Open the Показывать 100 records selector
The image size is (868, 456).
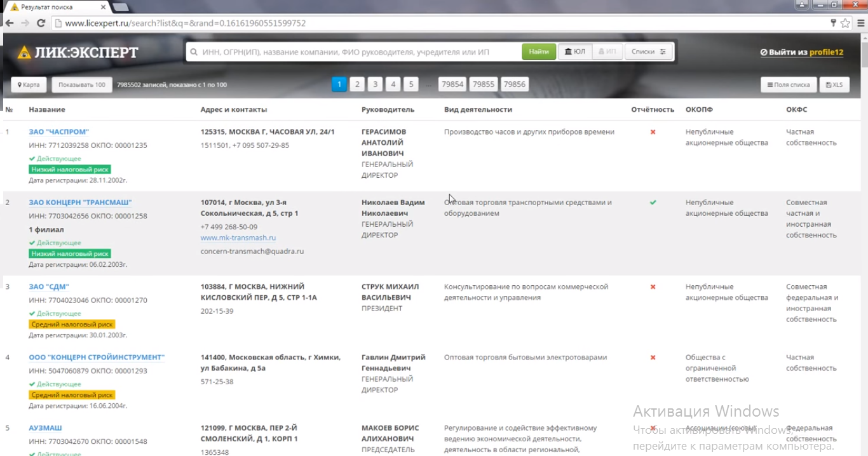coord(82,84)
